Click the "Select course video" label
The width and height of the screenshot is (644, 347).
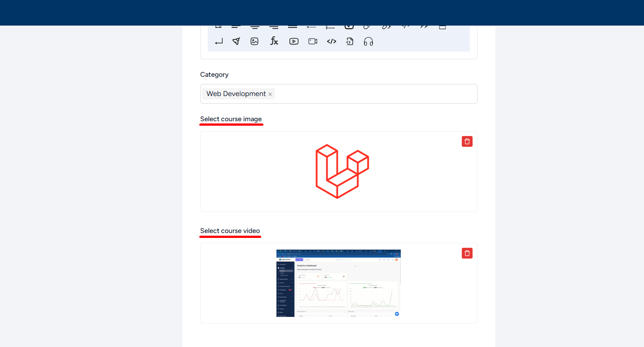click(x=230, y=231)
